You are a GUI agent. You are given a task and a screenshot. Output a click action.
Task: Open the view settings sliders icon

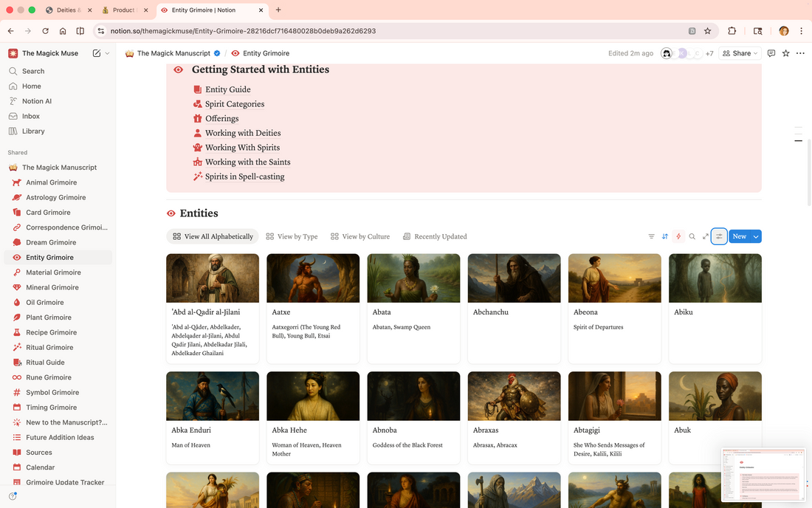click(x=719, y=237)
